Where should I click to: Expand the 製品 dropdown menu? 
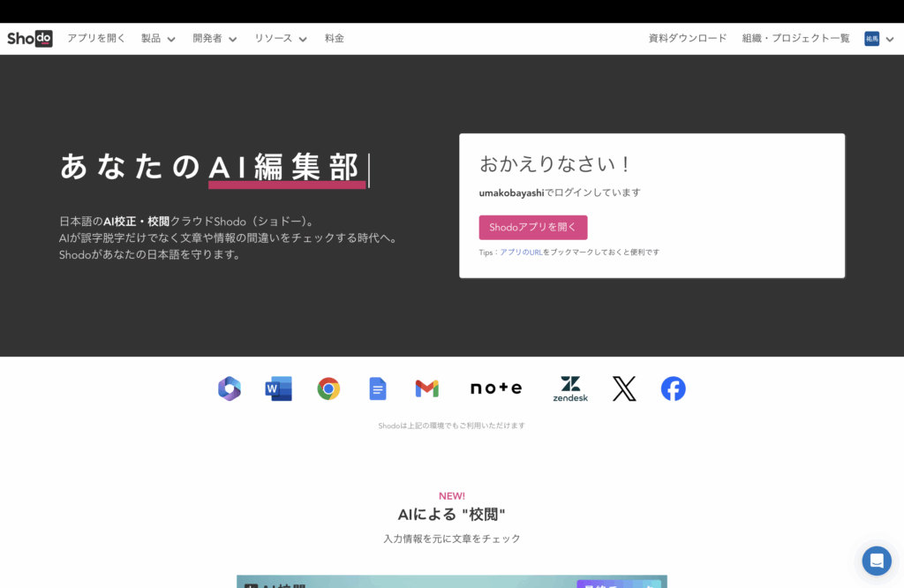tap(158, 39)
